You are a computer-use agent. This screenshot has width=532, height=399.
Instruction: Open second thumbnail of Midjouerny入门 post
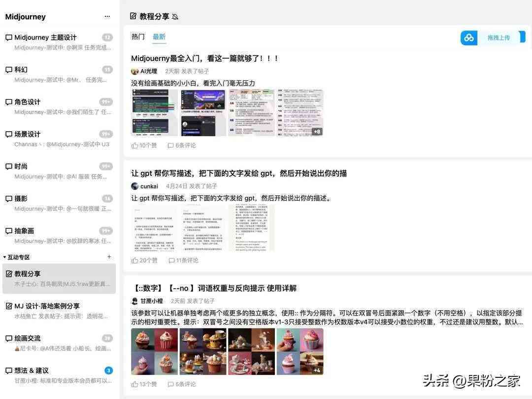tap(203, 113)
